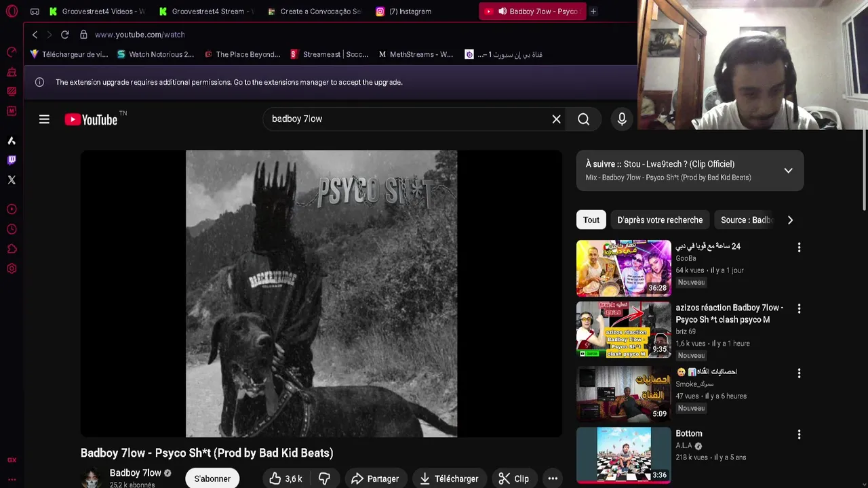This screenshot has width=868, height=488.
Task: Open the sidebar three-dots setup menu
Action: pyautogui.click(x=12, y=479)
